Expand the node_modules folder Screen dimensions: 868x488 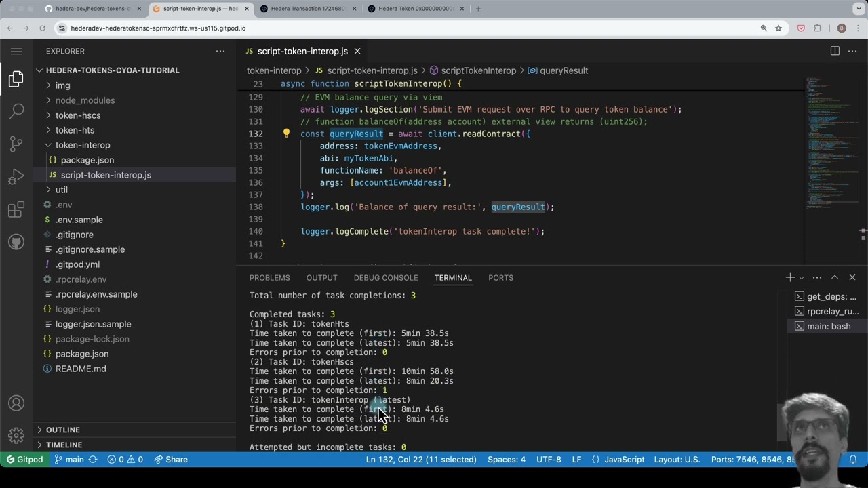tap(134, 100)
